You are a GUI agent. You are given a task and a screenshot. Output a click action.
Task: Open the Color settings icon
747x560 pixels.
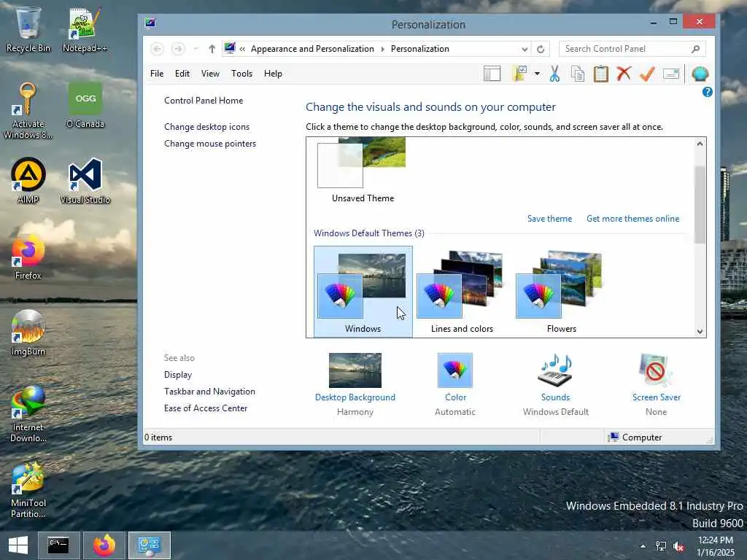(x=455, y=370)
